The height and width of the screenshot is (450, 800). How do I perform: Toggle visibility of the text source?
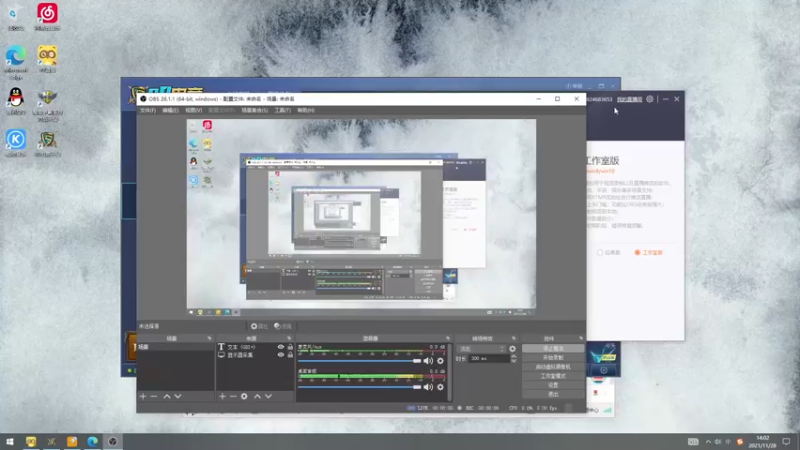(x=281, y=347)
